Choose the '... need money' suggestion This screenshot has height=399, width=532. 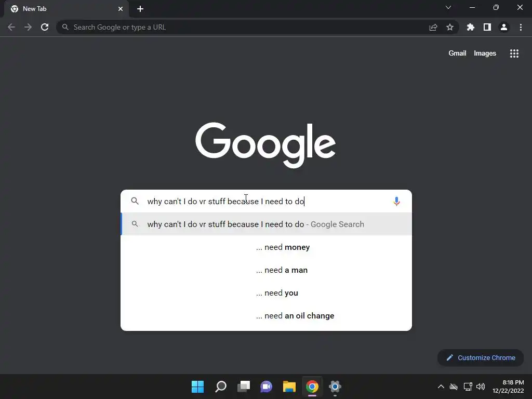click(266, 247)
